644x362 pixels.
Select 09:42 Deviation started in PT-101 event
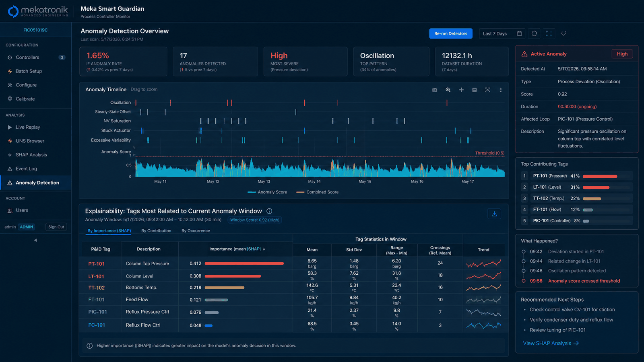click(x=563, y=251)
